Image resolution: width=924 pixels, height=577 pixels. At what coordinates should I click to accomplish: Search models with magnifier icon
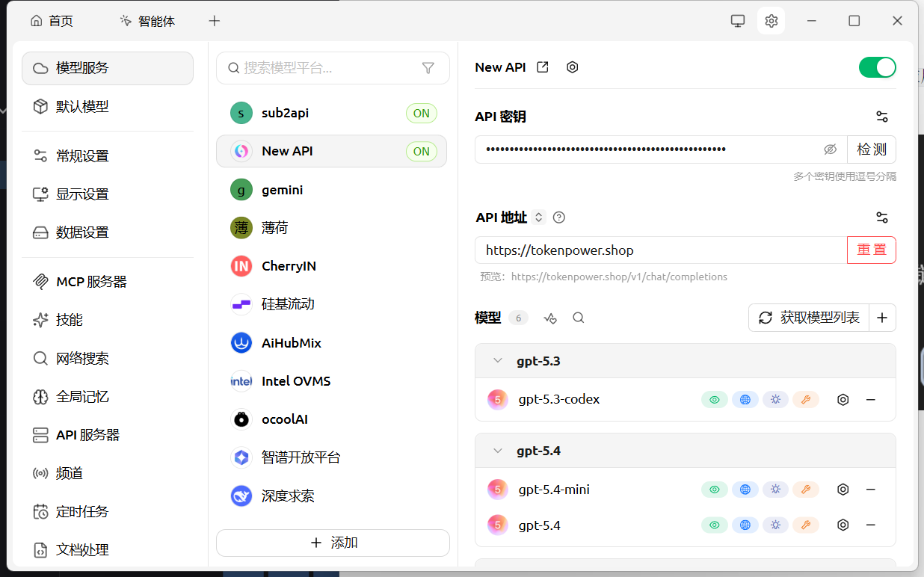579,318
